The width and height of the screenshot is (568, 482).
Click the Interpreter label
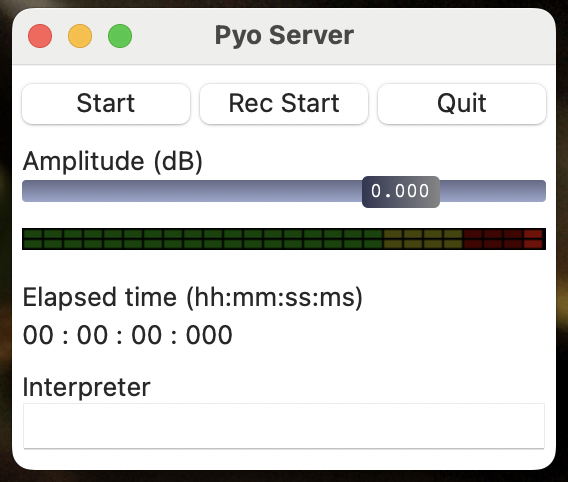tap(87, 387)
